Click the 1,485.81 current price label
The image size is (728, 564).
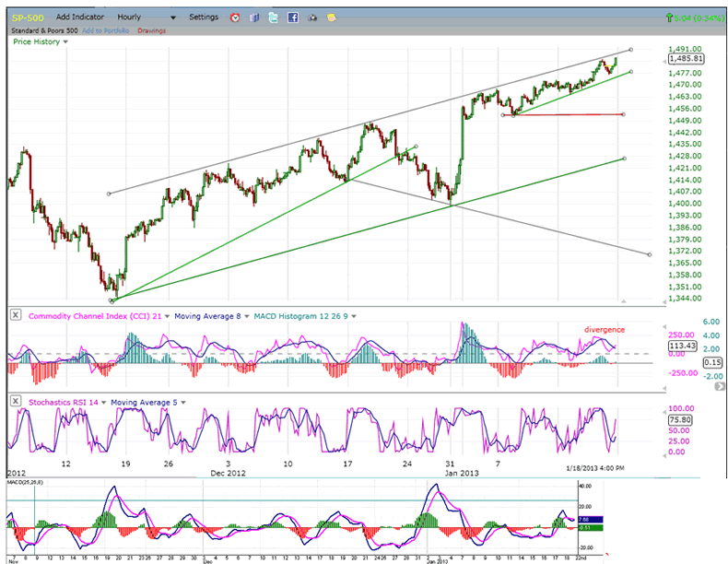click(686, 59)
